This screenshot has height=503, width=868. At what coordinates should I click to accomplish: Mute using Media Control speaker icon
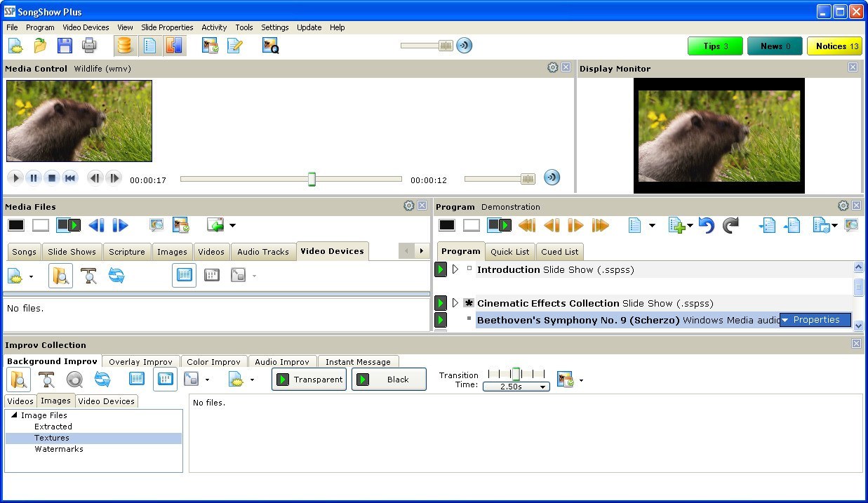click(x=552, y=177)
